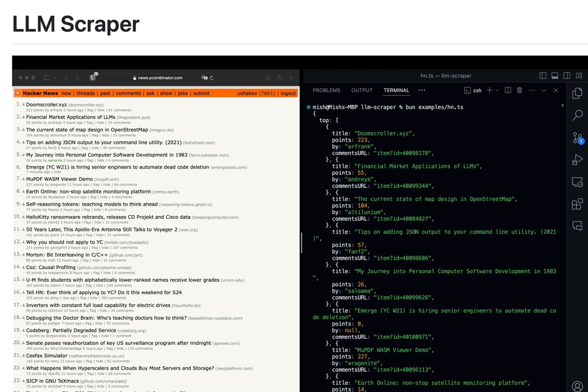Open Source Control icon with badge

click(x=577, y=138)
